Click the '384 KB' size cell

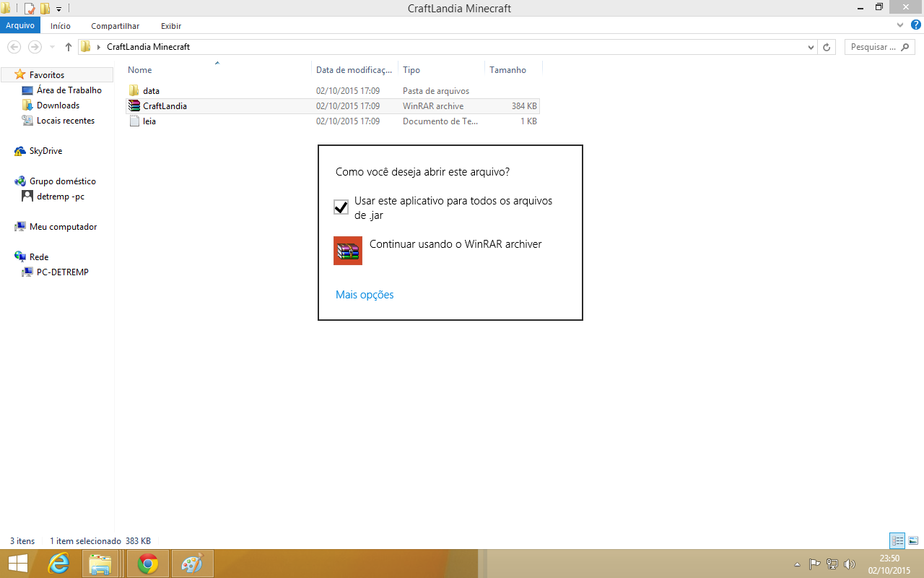click(x=524, y=106)
